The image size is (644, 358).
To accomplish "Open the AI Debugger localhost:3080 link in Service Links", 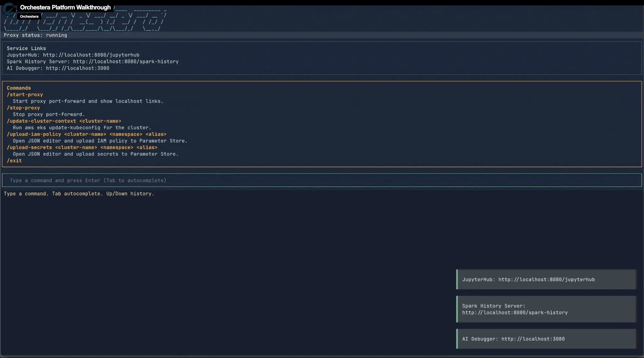I will tap(78, 68).
